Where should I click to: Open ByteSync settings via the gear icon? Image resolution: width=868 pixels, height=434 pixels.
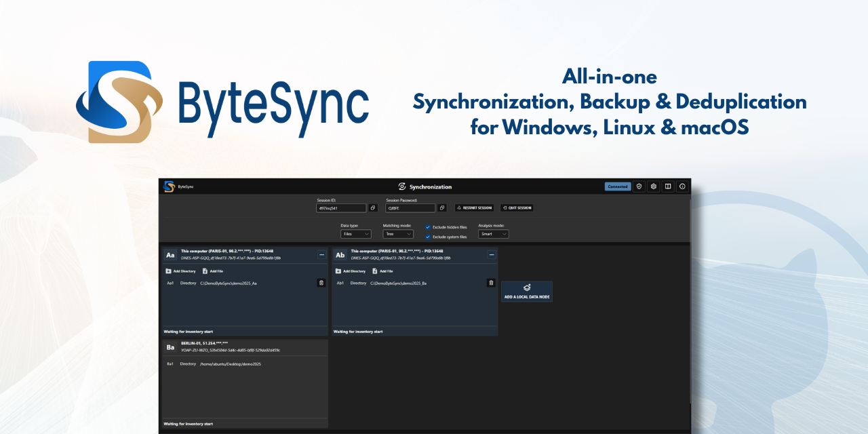pos(653,186)
